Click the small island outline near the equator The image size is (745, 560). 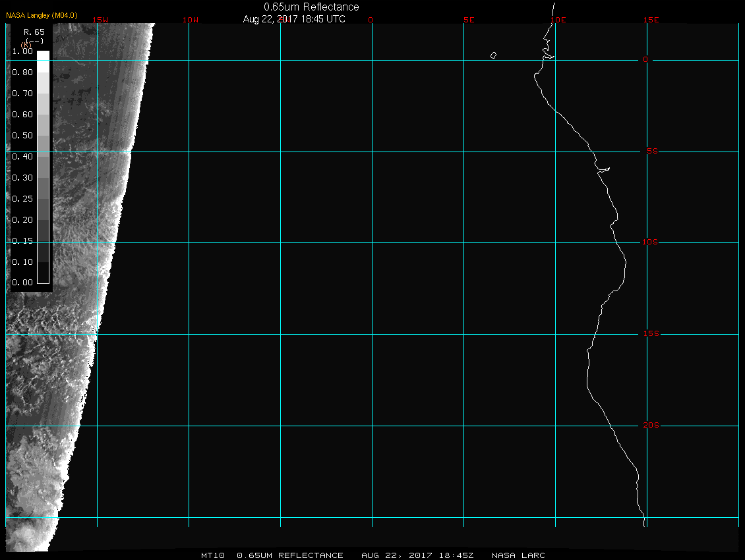click(x=493, y=55)
